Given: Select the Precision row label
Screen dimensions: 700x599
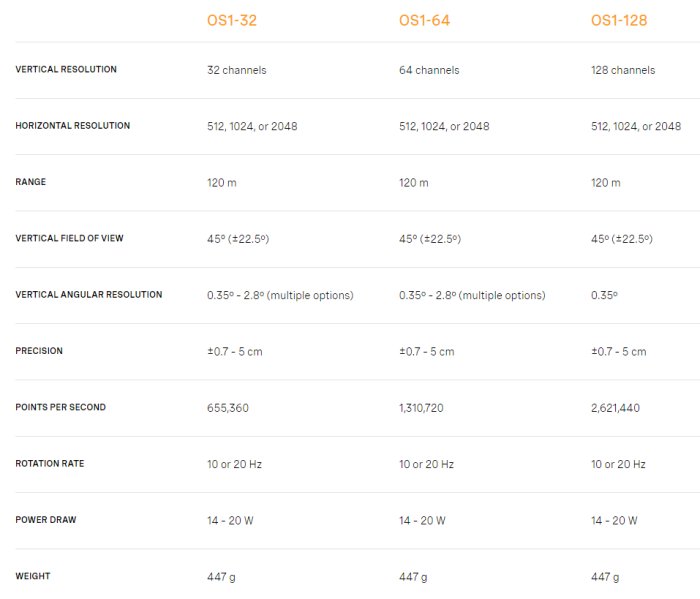Looking at the screenshot, I should point(39,351).
